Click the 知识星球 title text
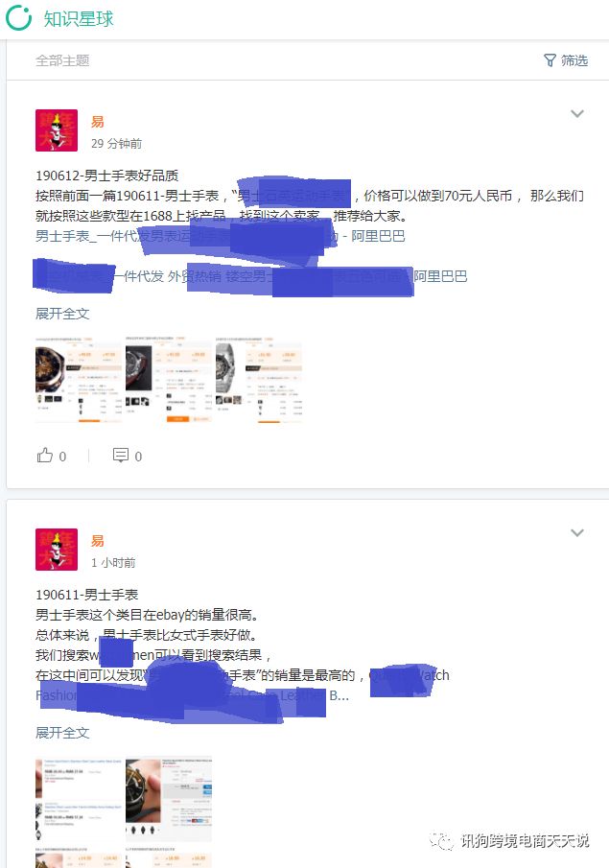This screenshot has height=868, width=609. [78, 18]
